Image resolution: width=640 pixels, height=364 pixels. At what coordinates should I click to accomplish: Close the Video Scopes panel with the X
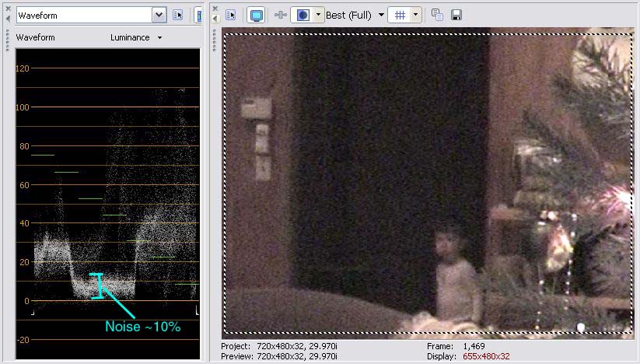pos(8,8)
